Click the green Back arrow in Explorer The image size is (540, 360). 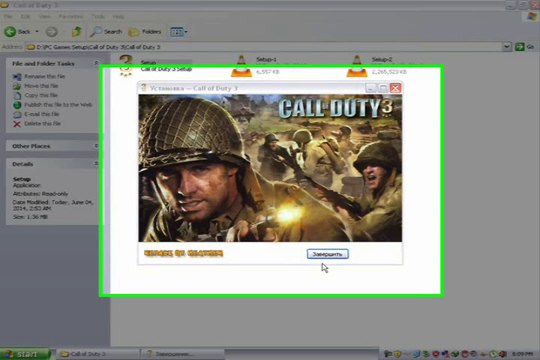coord(10,32)
